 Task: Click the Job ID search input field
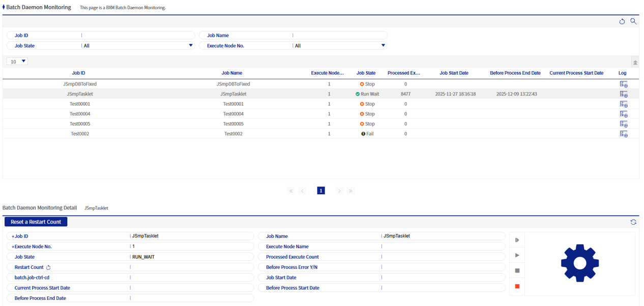point(137,36)
